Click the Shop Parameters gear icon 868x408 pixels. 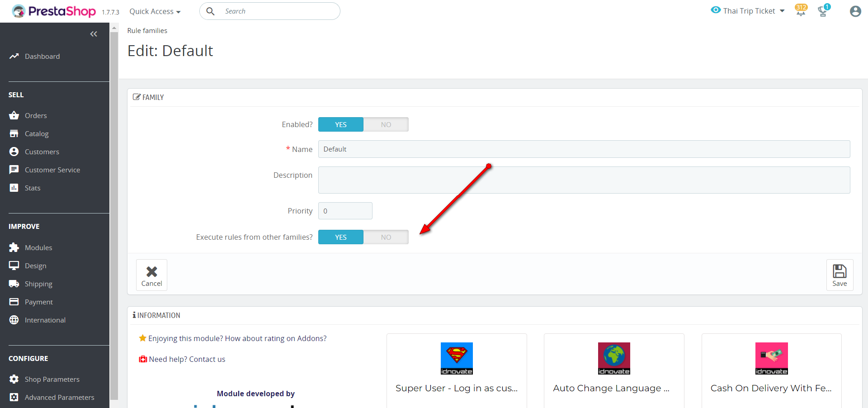click(x=14, y=379)
